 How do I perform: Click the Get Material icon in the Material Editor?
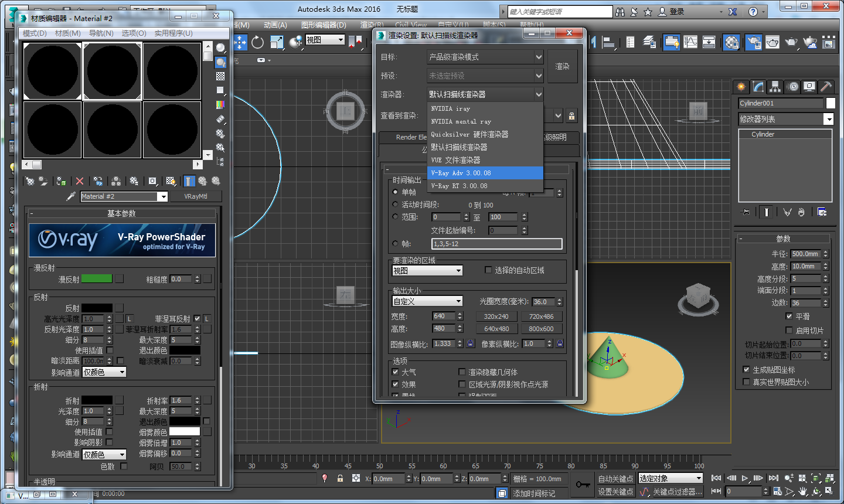click(x=29, y=181)
